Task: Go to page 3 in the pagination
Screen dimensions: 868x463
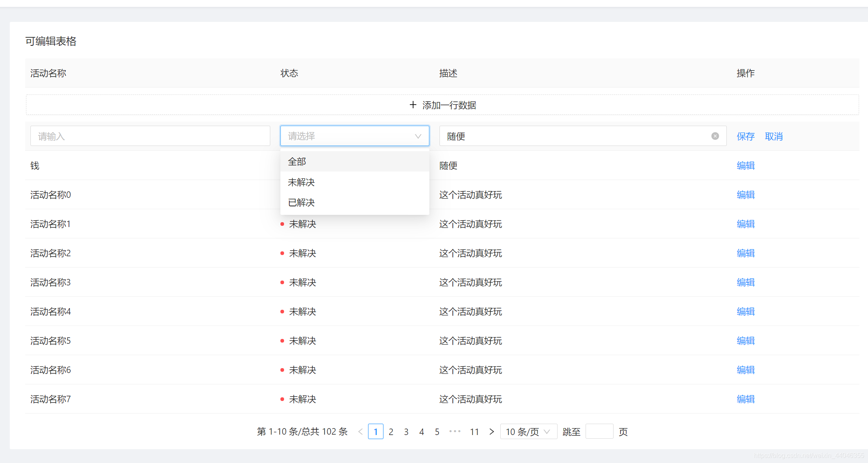Action: pos(406,431)
